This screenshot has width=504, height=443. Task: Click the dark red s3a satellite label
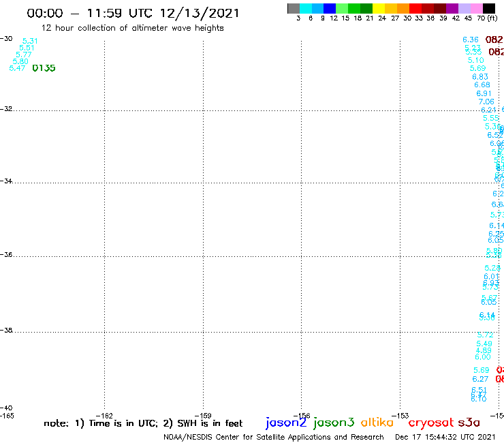[469, 423]
